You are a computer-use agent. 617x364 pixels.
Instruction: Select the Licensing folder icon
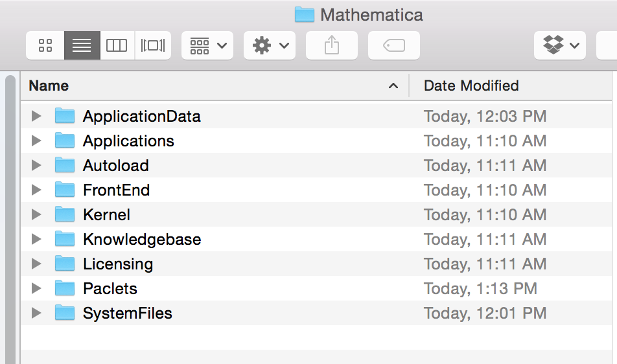(x=65, y=264)
